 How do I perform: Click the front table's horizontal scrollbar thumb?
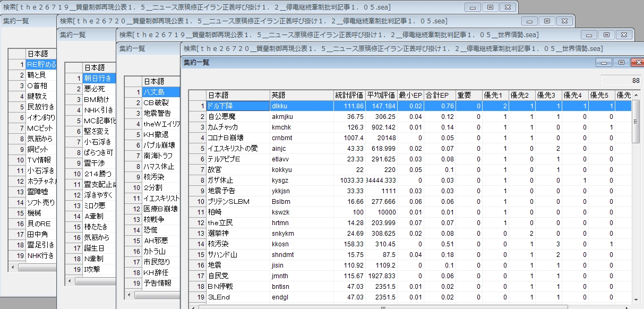click(382, 307)
